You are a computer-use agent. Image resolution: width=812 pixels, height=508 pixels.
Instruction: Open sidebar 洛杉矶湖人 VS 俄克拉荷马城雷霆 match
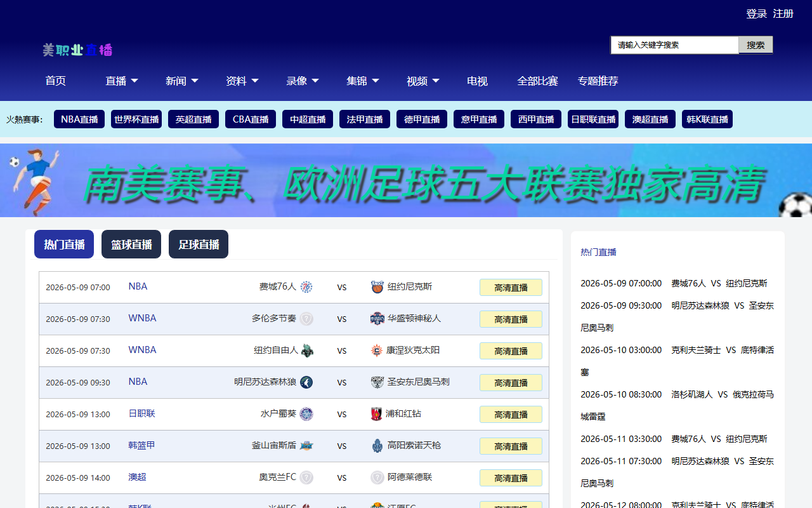(x=677, y=405)
